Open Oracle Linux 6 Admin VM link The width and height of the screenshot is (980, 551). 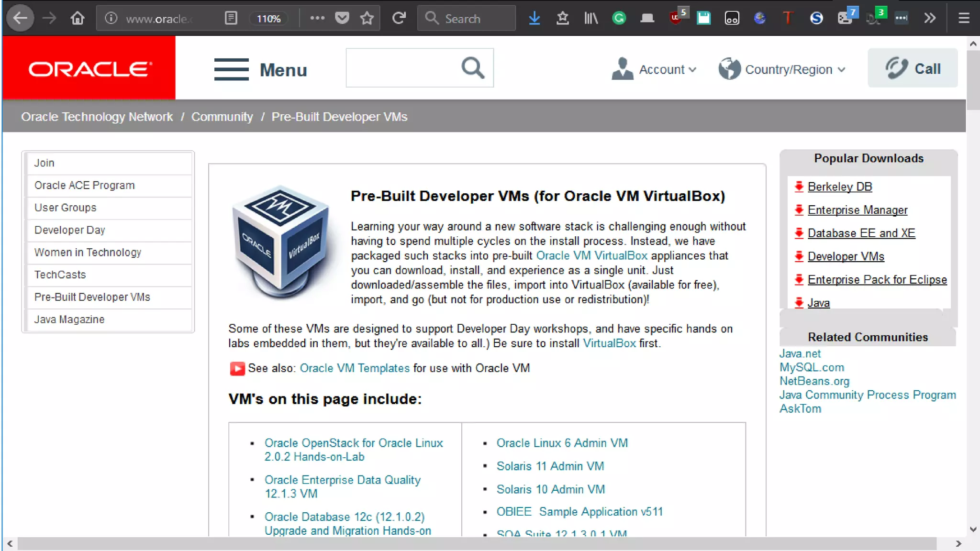(x=562, y=443)
